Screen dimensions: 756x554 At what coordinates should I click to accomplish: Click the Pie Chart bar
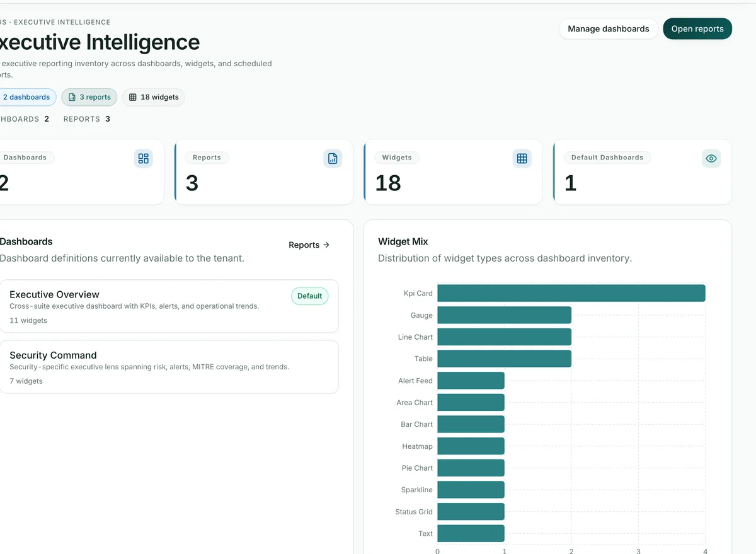(x=471, y=468)
